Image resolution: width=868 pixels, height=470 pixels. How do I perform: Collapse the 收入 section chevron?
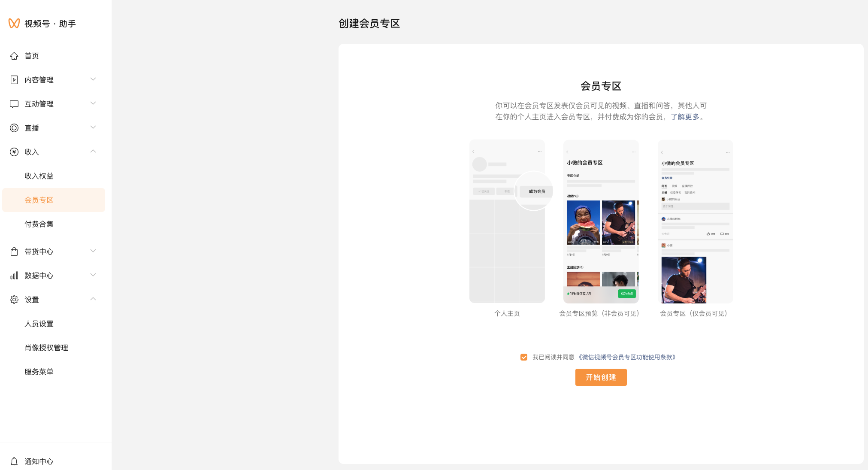tap(93, 152)
